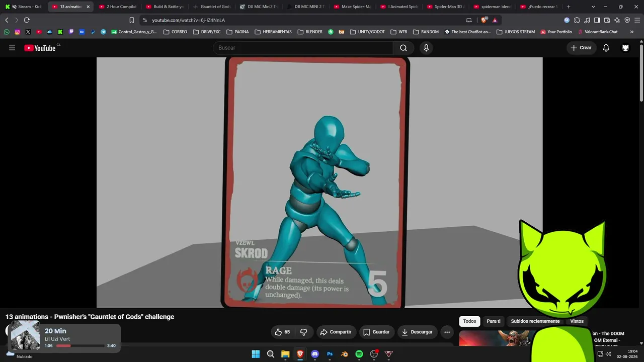This screenshot has width=644, height=362.
Task: Open a new browser tab
Action: (569, 7)
